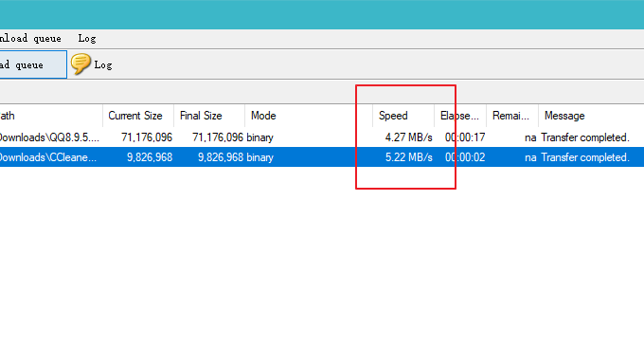Sort by Current Size column header
This screenshot has width=644, height=347.
tap(138, 116)
